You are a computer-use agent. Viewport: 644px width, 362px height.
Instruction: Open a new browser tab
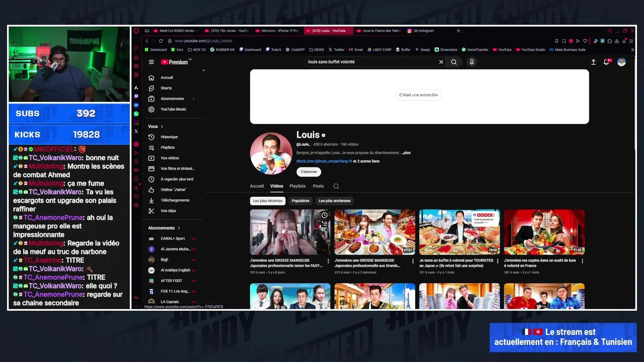click(458, 31)
